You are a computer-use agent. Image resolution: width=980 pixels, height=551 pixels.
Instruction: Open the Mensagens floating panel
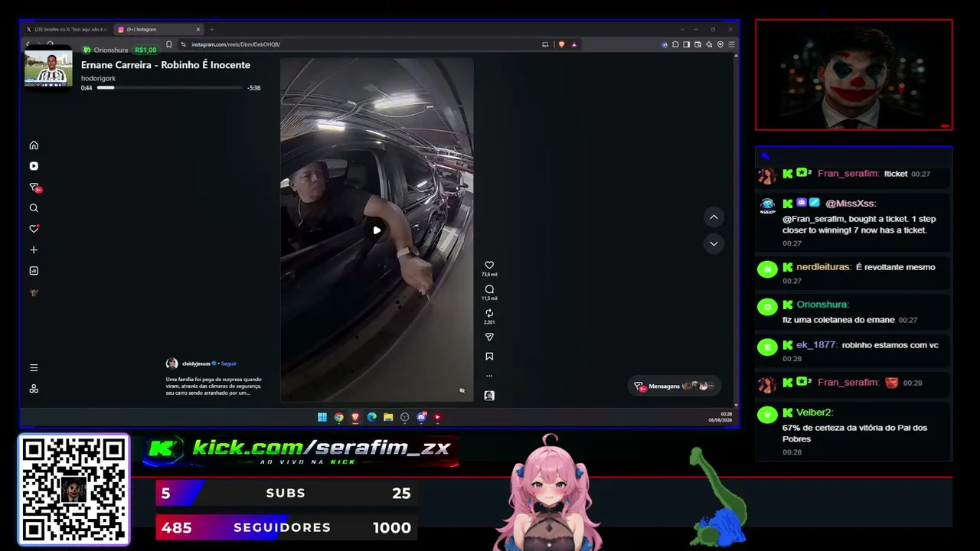point(675,386)
